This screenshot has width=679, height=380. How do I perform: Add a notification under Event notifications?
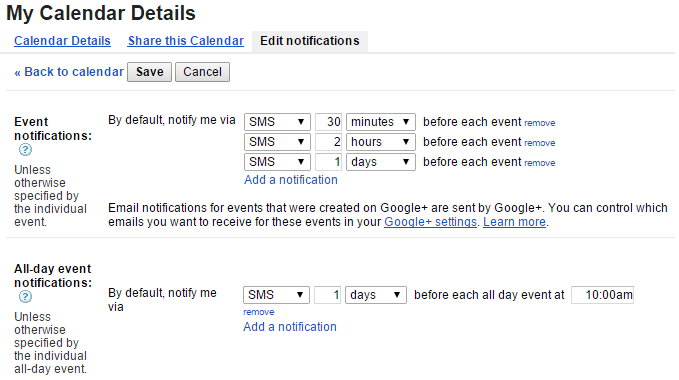click(x=291, y=180)
